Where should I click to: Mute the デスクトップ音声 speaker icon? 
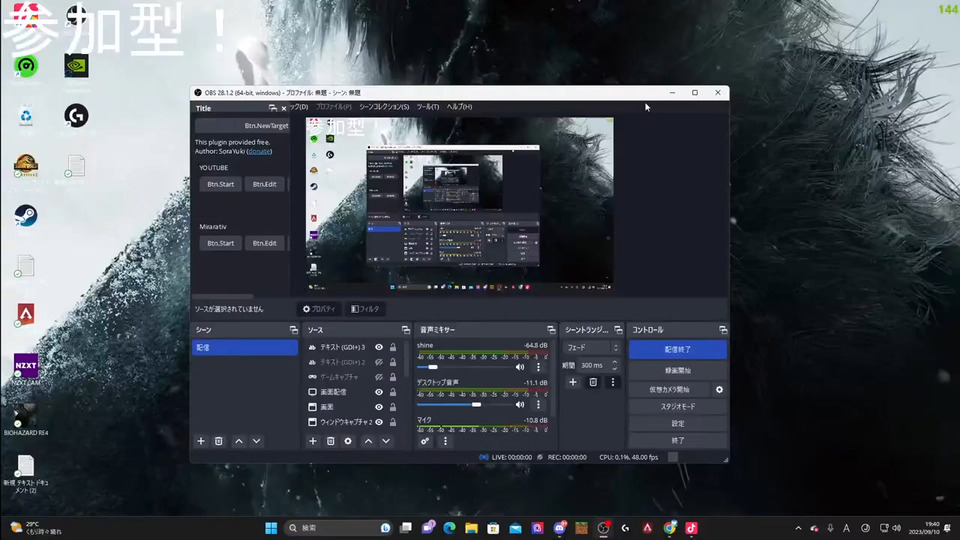click(520, 404)
